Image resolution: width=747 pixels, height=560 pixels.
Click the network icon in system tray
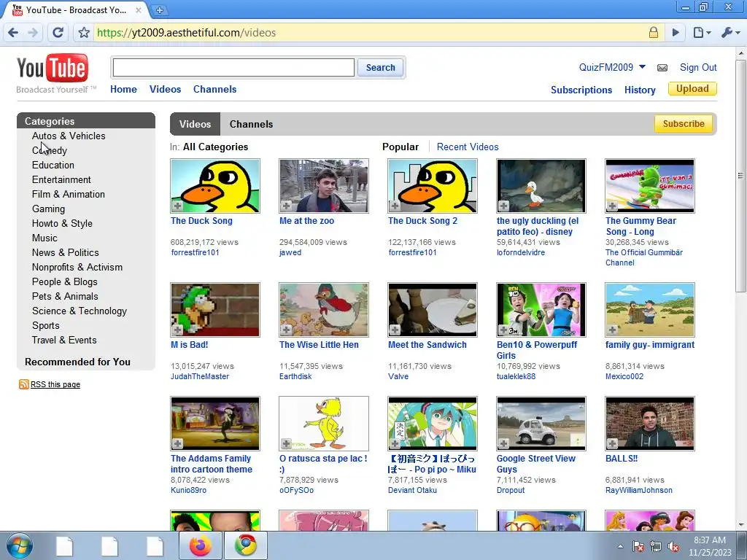tap(656, 547)
